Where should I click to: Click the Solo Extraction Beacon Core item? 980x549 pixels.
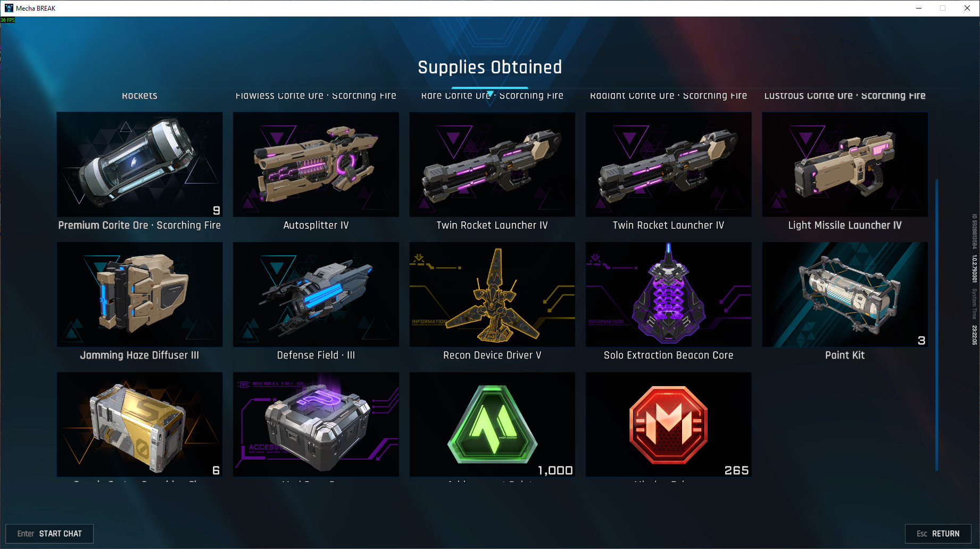coord(668,294)
